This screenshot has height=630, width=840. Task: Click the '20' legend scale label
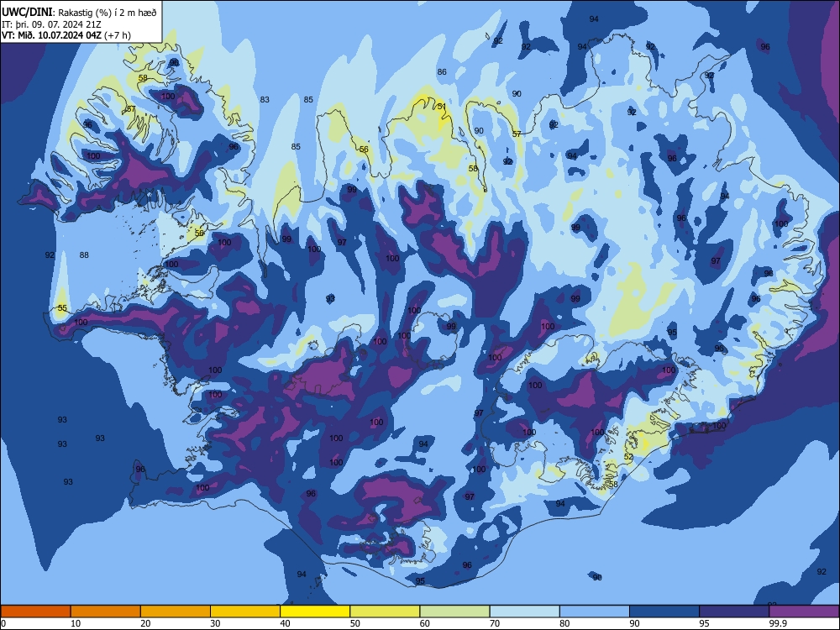[145, 623]
